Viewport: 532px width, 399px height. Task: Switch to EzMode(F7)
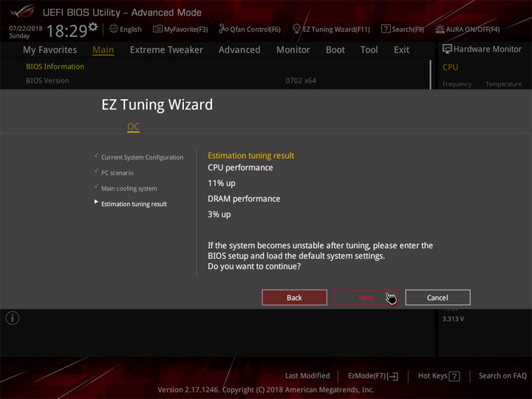373,376
